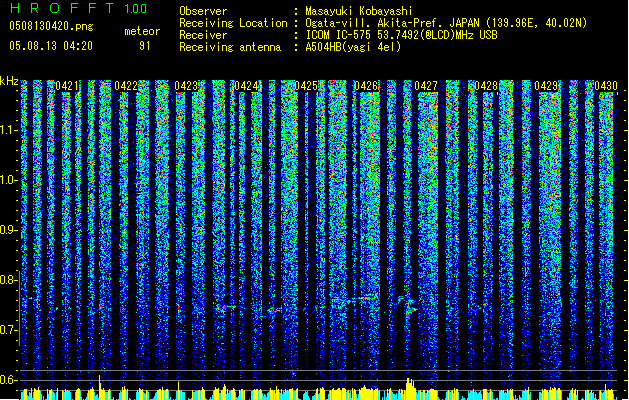629x400 pixels.
Task: Click the Receiving Location label
Action: 233,23
